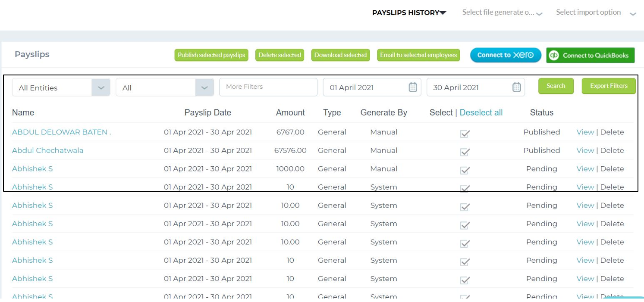Click the Connect to Xero button
This screenshot has height=302, width=644.
coord(506,55)
